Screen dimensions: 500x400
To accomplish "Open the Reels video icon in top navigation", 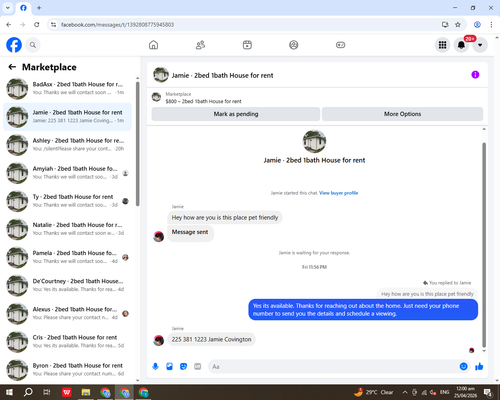I will (x=247, y=45).
